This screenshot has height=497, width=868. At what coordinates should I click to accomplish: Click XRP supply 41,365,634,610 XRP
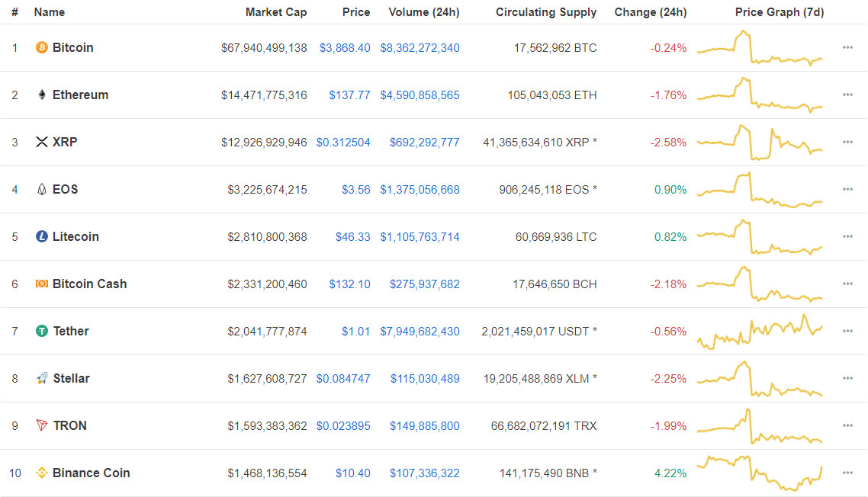(540, 143)
